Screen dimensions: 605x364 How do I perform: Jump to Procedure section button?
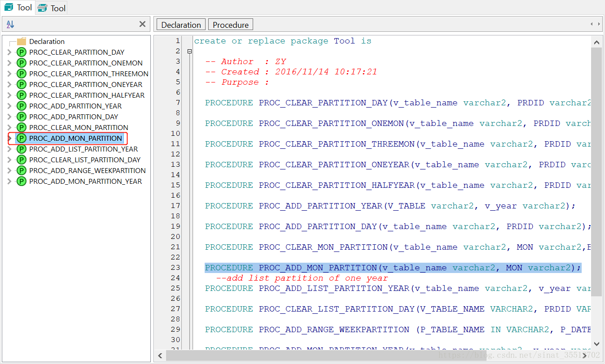[231, 25]
